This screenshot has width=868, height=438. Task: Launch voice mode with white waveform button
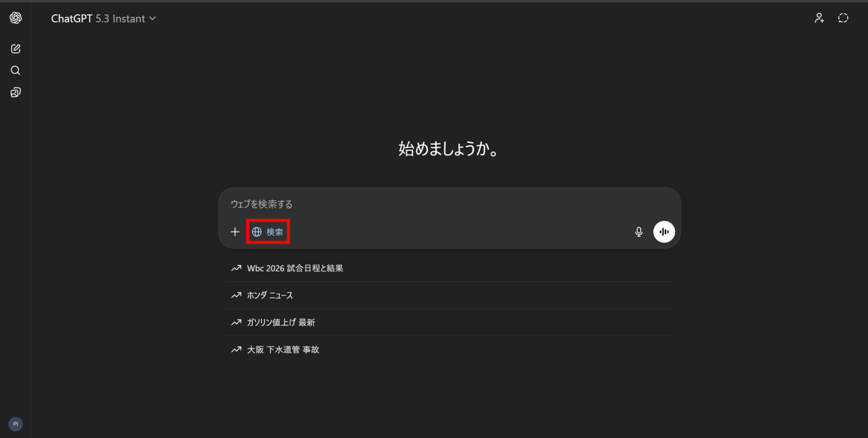tap(664, 232)
